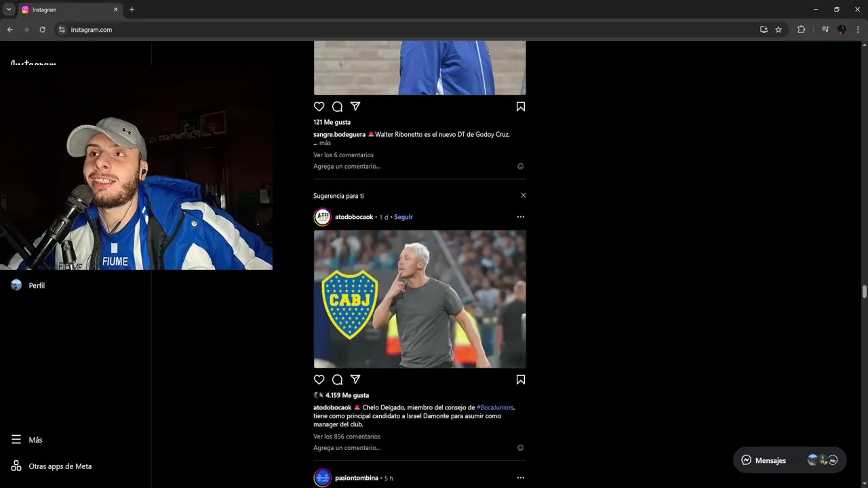
Task: Open a new browser tab
Action: pyautogui.click(x=132, y=9)
